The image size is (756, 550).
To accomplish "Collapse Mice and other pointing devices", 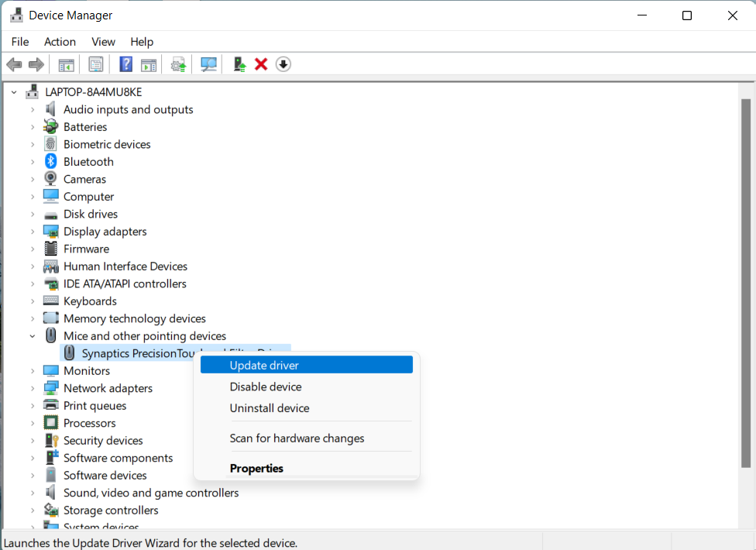I will click(33, 336).
